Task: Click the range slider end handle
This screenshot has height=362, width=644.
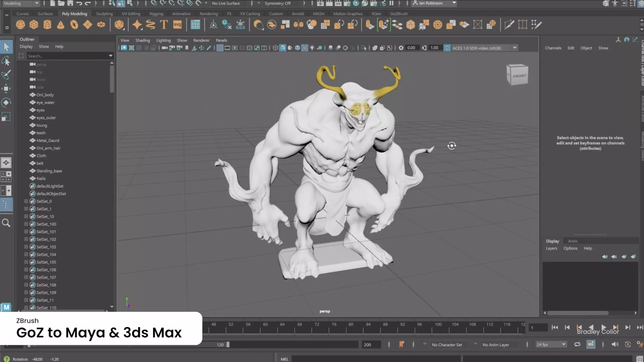Action: click(228, 344)
